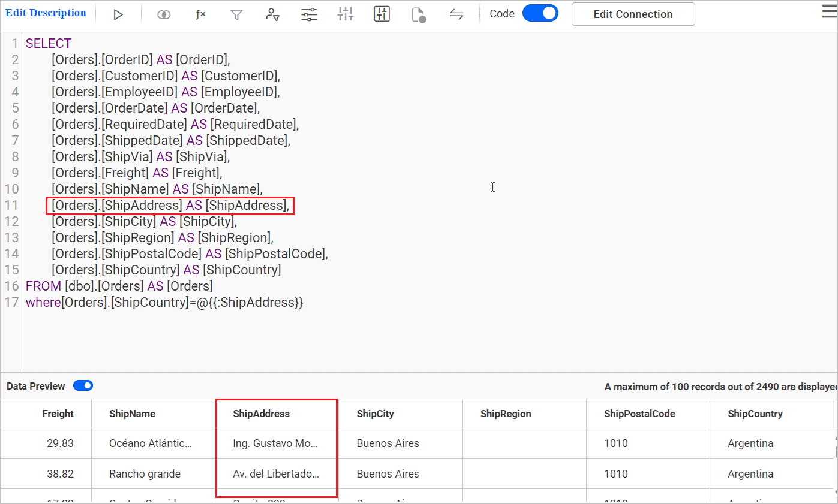Turn off the Data Preview toggle
The image size is (838, 504).
83,385
